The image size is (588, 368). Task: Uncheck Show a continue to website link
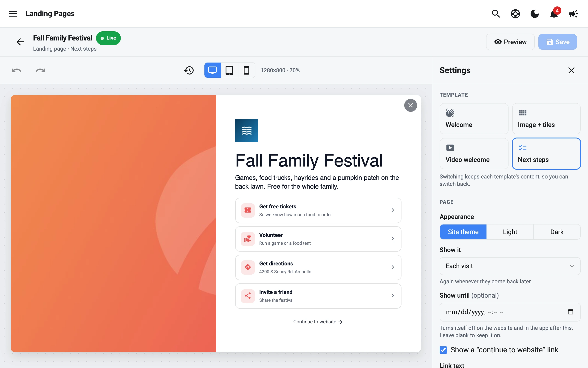click(x=443, y=350)
